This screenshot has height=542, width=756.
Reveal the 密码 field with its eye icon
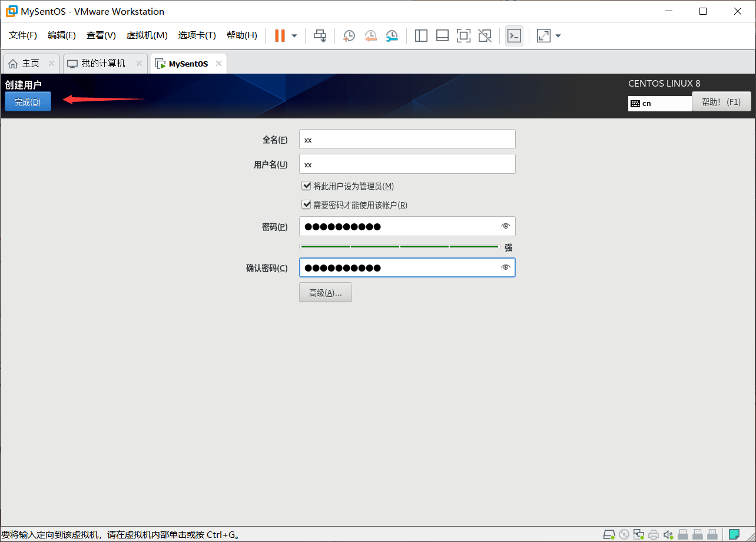point(505,226)
